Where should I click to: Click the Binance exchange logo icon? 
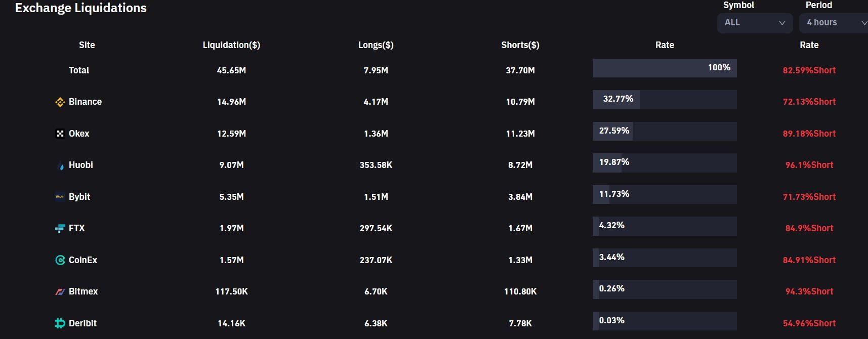pos(60,102)
